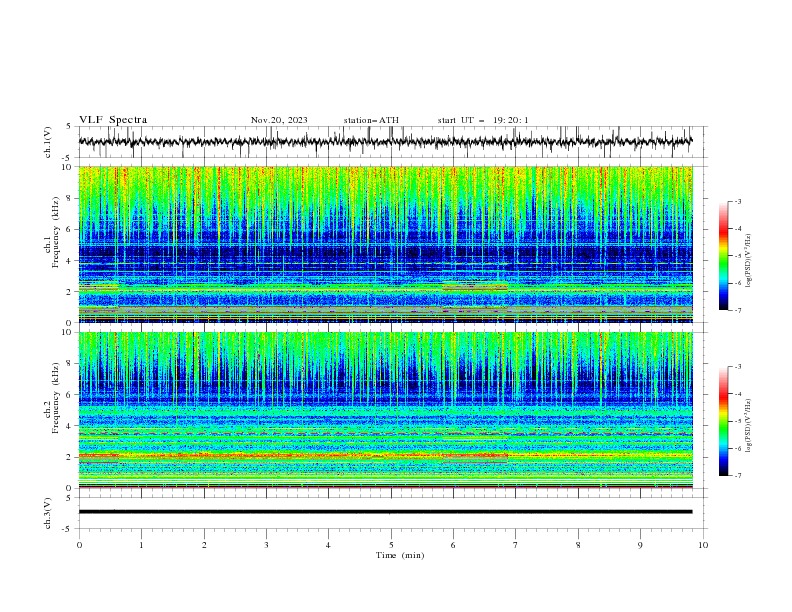792x612 pixels.
Task: Click the time axis tick label "9"
Action: [x=640, y=545]
